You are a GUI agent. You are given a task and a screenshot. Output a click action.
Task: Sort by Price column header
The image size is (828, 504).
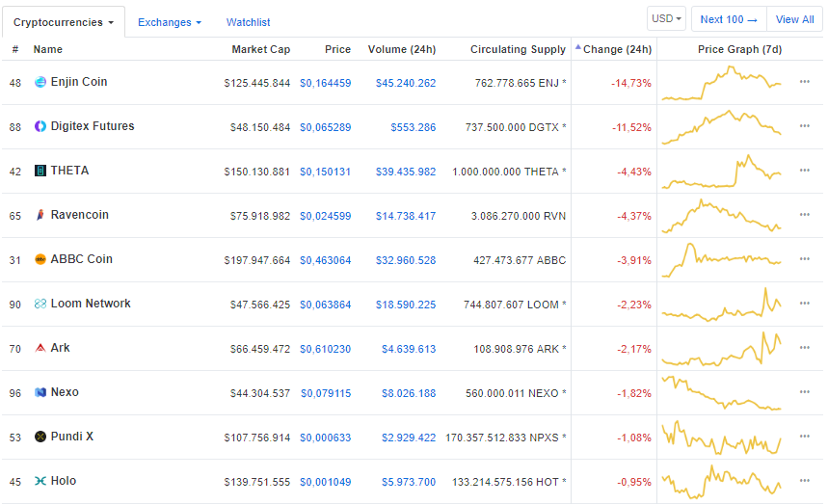pyautogui.click(x=338, y=49)
